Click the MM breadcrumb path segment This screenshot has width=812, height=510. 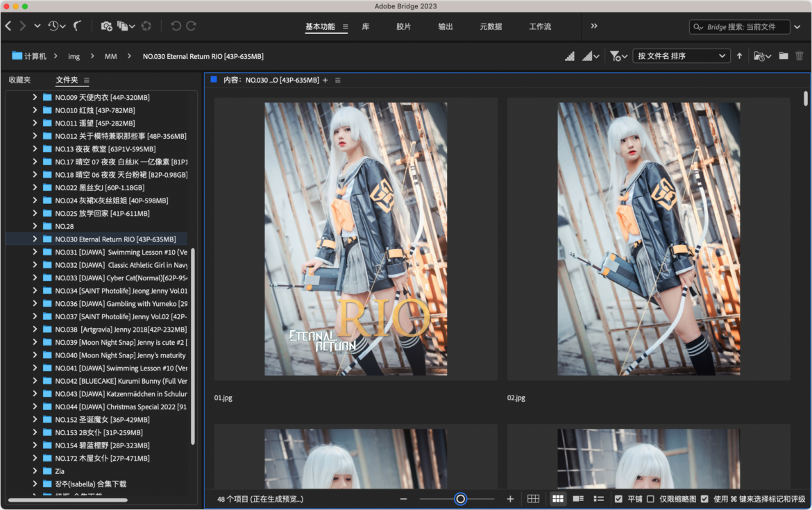pos(110,56)
